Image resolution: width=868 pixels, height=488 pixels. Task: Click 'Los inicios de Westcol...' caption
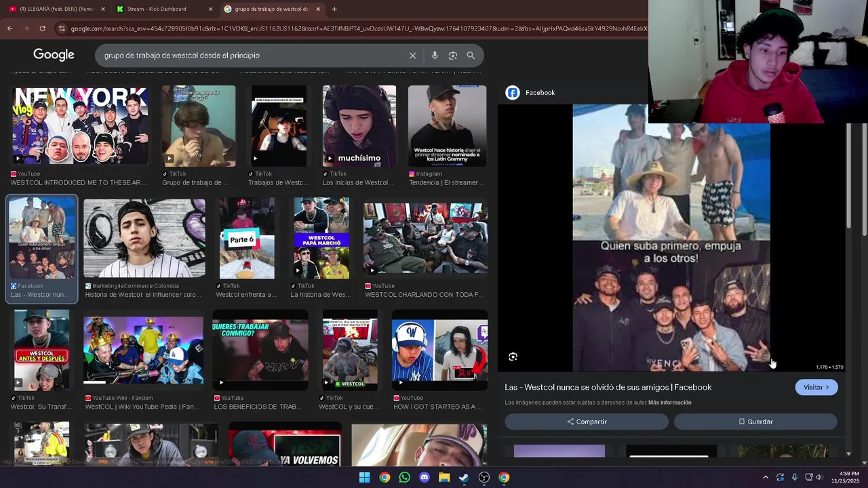point(357,183)
